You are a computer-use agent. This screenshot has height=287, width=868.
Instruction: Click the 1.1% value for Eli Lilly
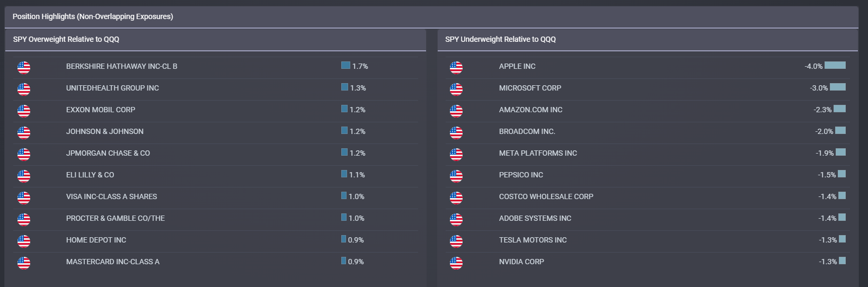(357, 175)
